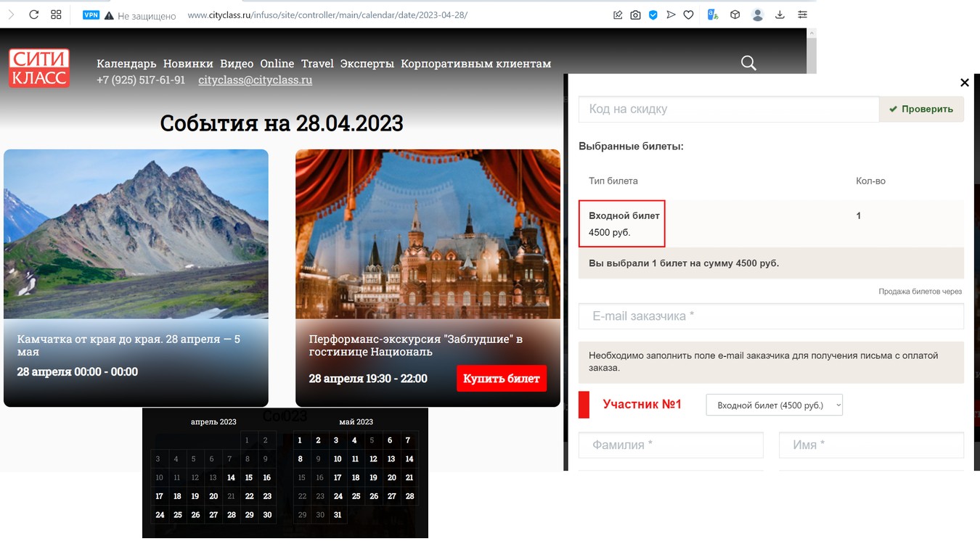
Task: Close the ticket panel with X
Action: tap(965, 83)
